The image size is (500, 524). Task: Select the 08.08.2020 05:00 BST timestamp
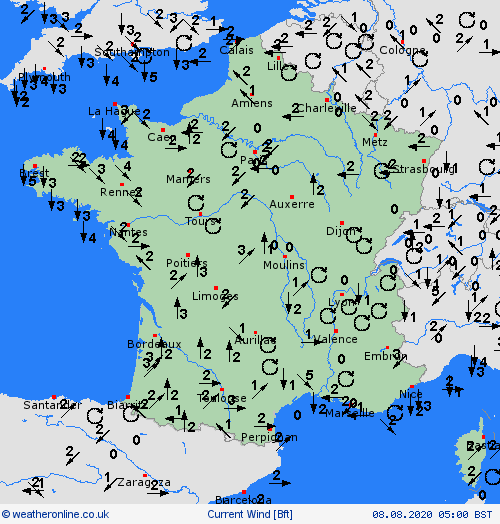[x=432, y=514]
